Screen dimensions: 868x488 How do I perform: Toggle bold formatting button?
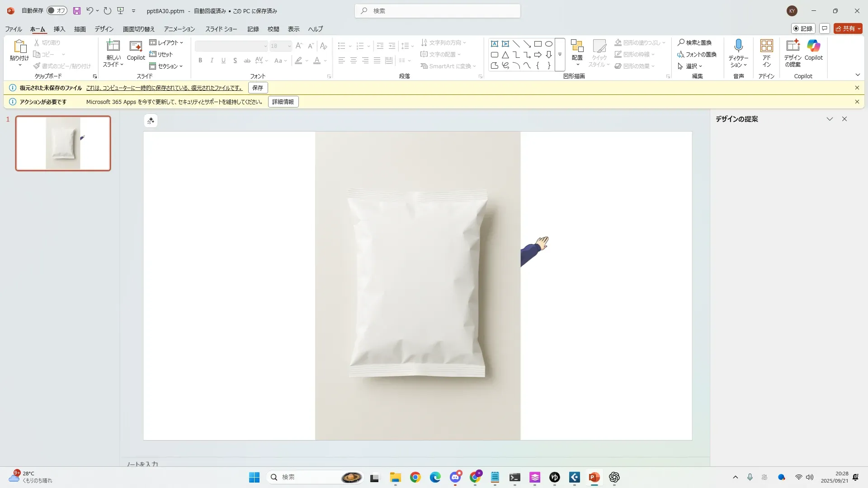point(200,61)
